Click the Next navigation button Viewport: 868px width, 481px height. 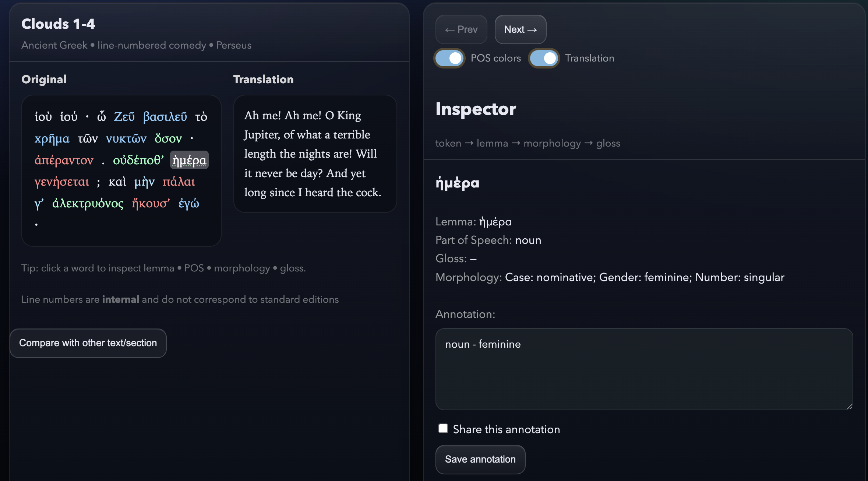pyautogui.click(x=520, y=29)
